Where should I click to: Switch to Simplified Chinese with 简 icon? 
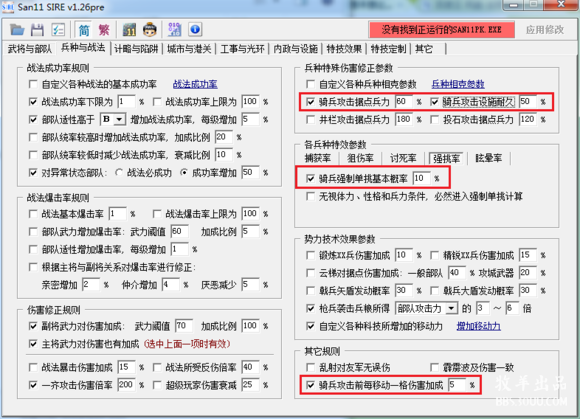[x=84, y=30]
